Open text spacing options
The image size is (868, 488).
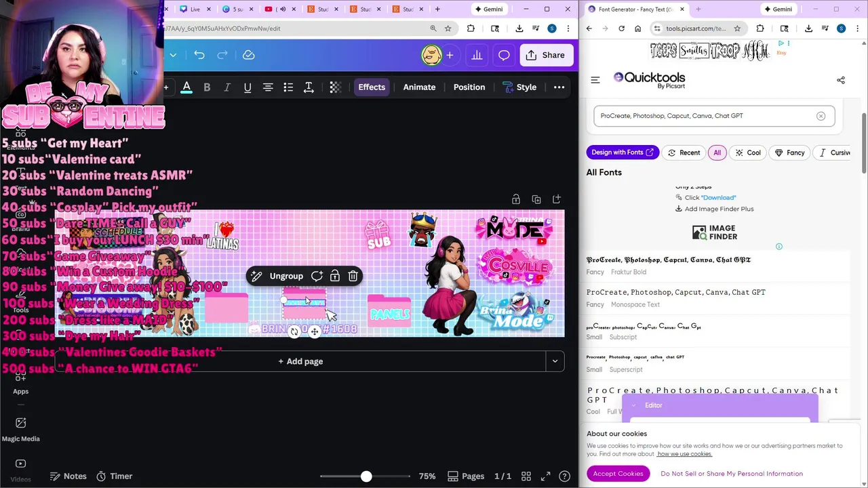coord(309,87)
